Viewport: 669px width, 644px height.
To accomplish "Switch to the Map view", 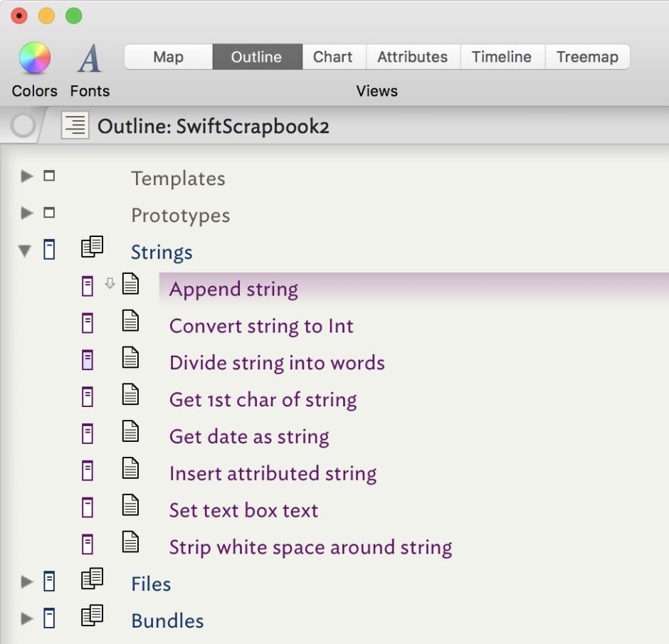I will [168, 57].
